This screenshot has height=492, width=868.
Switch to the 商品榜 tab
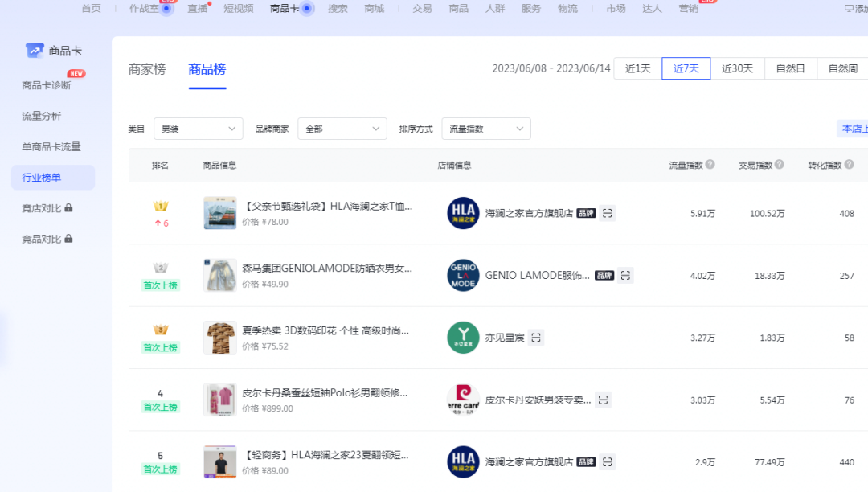[x=207, y=69]
